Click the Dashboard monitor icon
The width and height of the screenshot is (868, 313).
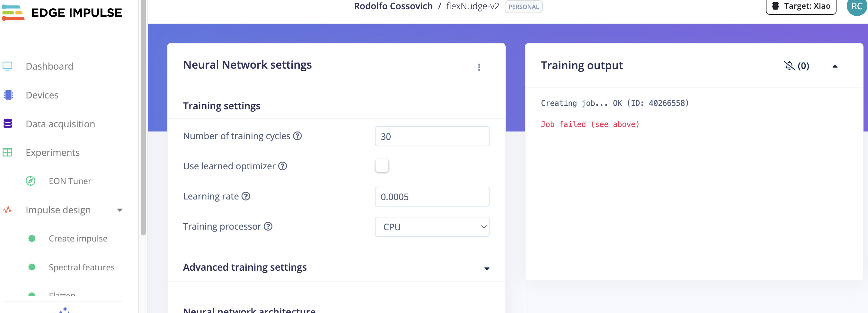point(7,66)
